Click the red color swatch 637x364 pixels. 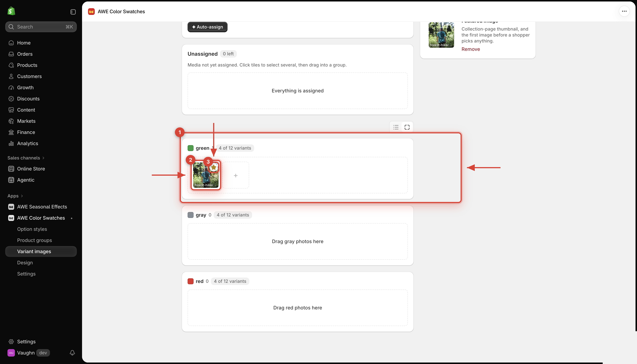[x=190, y=281]
